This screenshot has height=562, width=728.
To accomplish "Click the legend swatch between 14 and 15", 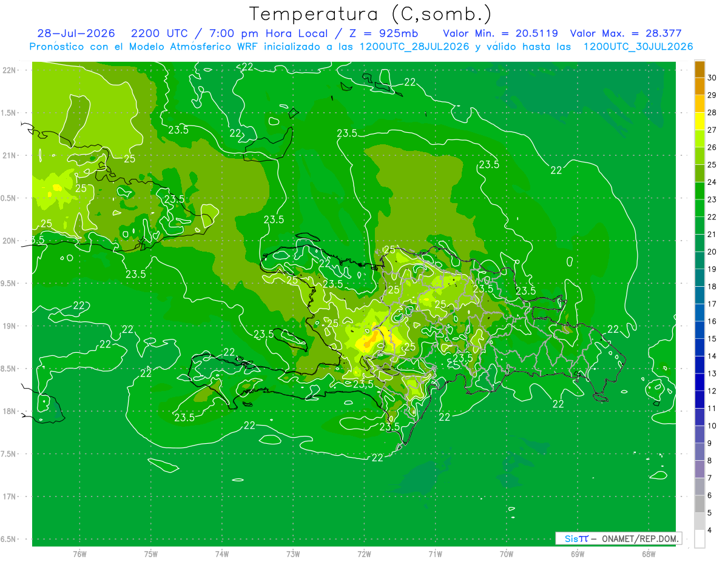I will coord(699,347).
